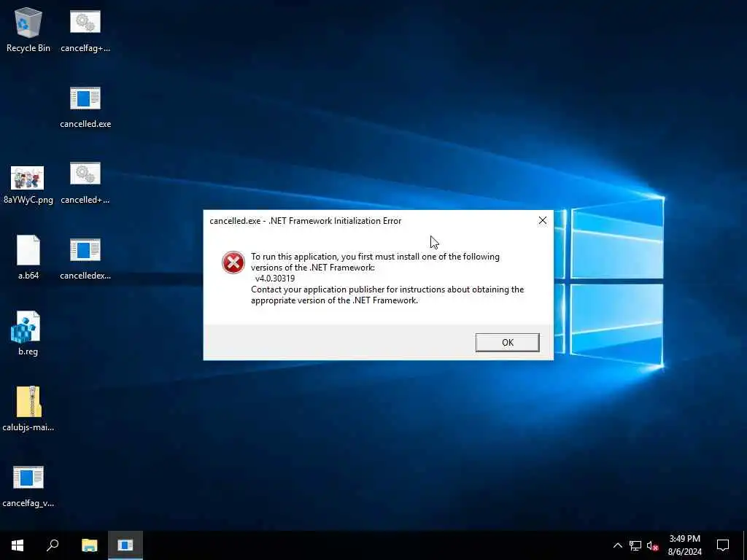The height and width of the screenshot is (560, 747).
Task: Select the cancelfag+... config file icon
Action: (85, 31)
